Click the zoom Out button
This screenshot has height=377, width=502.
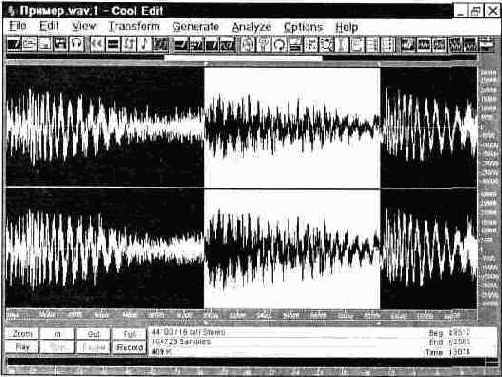point(93,333)
